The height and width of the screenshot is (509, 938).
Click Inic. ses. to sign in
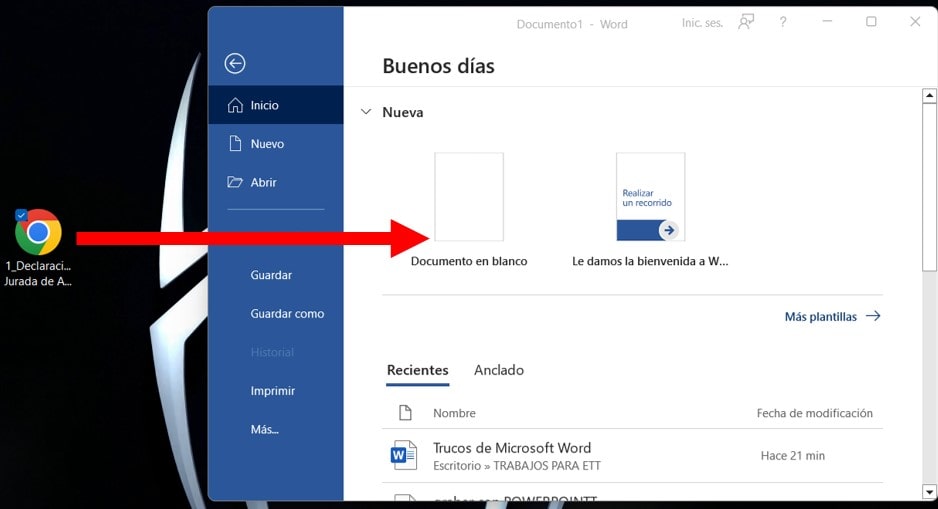click(702, 22)
